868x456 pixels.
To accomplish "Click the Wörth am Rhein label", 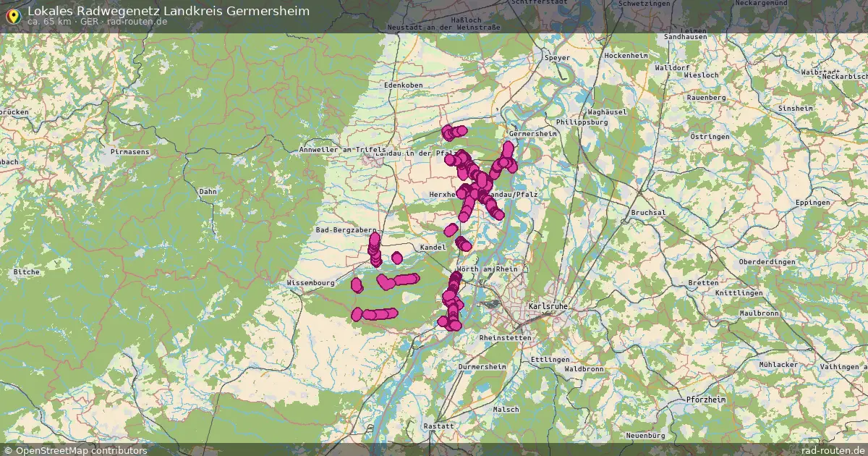I will point(487,269).
